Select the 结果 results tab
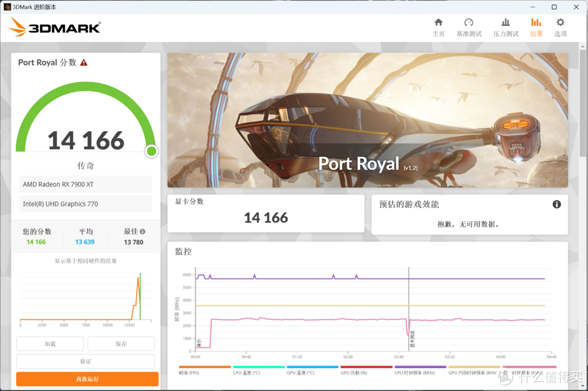 point(536,28)
